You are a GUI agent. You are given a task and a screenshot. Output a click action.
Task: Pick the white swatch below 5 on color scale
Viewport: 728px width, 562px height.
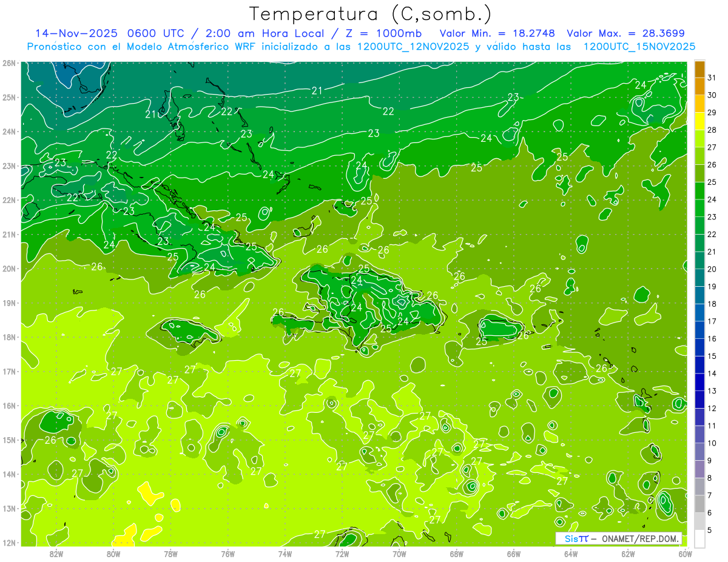click(x=699, y=538)
